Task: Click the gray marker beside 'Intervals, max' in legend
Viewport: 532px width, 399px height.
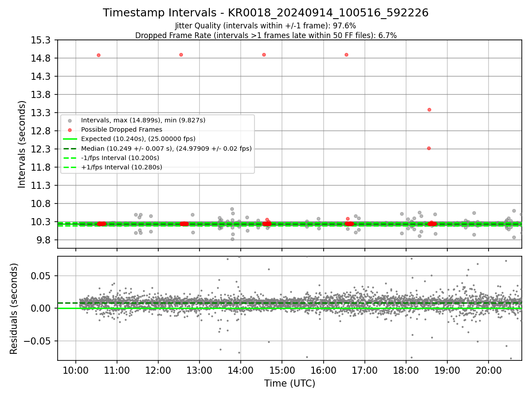Action: pos(70,121)
